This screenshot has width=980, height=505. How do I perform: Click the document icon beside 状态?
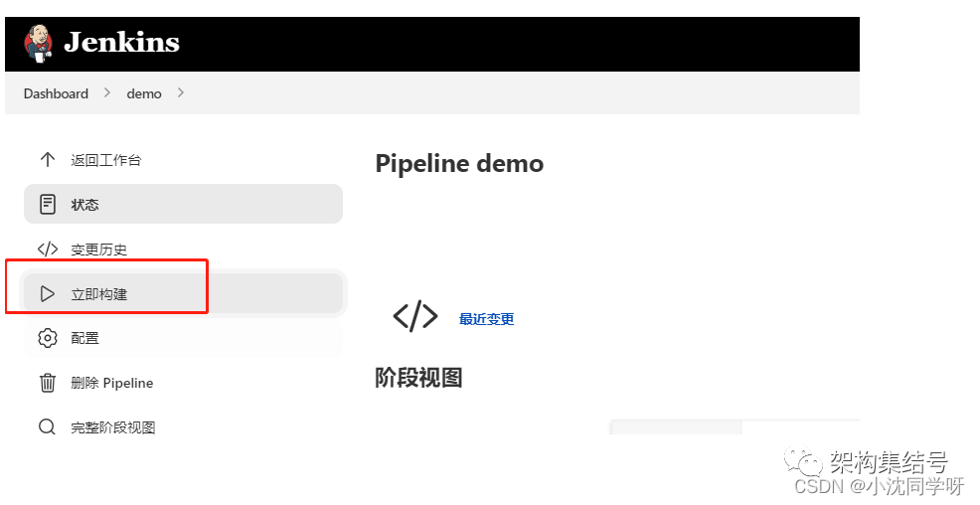pyautogui.click(x=48, y=205)
